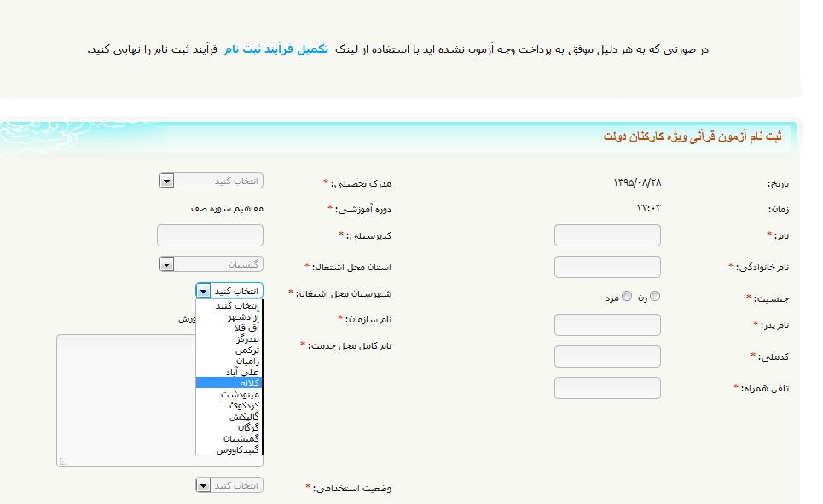Grab the textarea resize handle
Image resolution: width=823 pixels, height=504 pixels.
point(62,462)
